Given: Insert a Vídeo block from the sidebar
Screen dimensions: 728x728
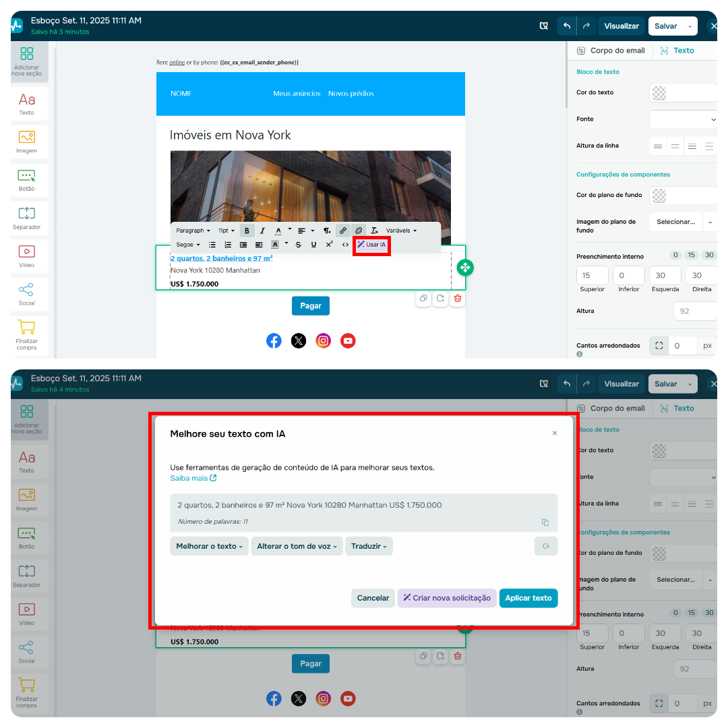Looking at the screenshot, I should pyautogui.click(x=27, y=256).
